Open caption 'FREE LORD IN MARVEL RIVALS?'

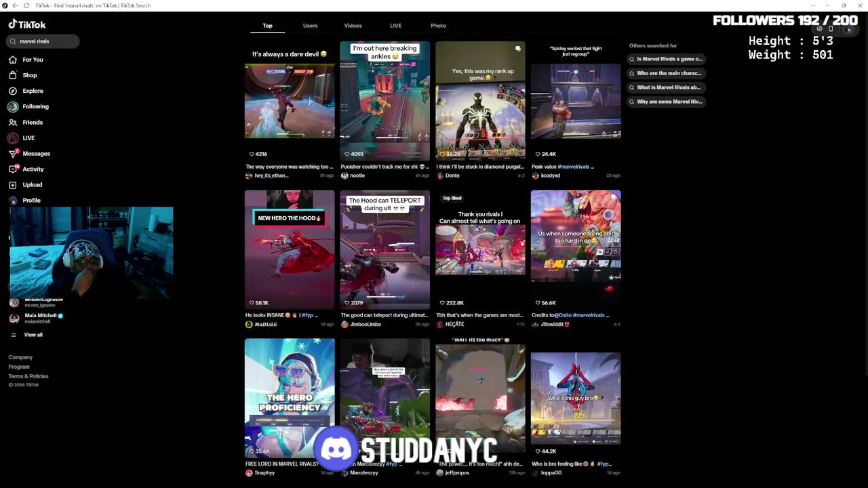pos(282,464)
